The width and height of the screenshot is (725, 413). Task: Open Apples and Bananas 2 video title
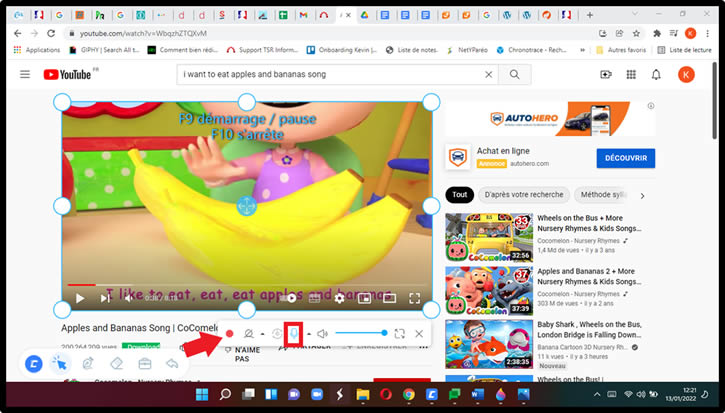click(x=589, y=277)
